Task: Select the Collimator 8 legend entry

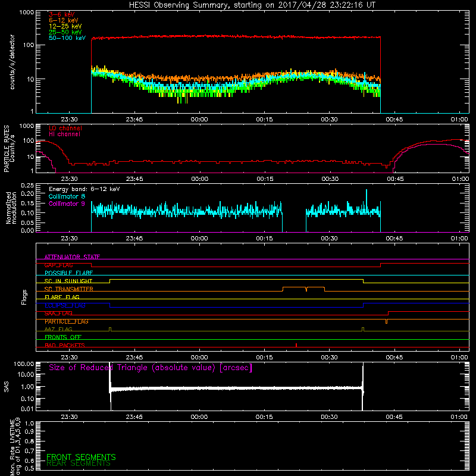Action: (67, 196)
